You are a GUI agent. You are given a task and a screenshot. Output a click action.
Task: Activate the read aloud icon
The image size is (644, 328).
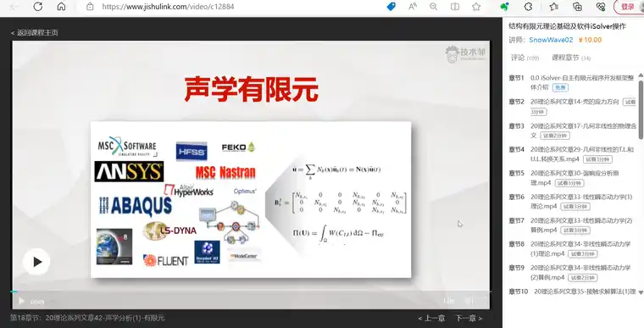tap(413, 7)
